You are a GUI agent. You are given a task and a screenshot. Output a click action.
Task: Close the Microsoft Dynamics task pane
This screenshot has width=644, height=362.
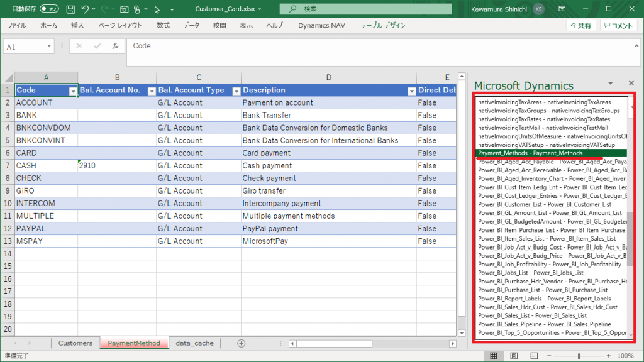[631, 84]
